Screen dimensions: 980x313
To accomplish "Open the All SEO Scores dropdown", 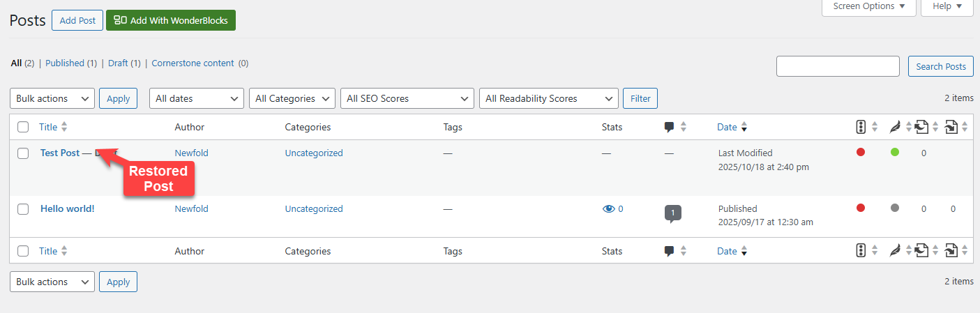I will click(407, 98).
